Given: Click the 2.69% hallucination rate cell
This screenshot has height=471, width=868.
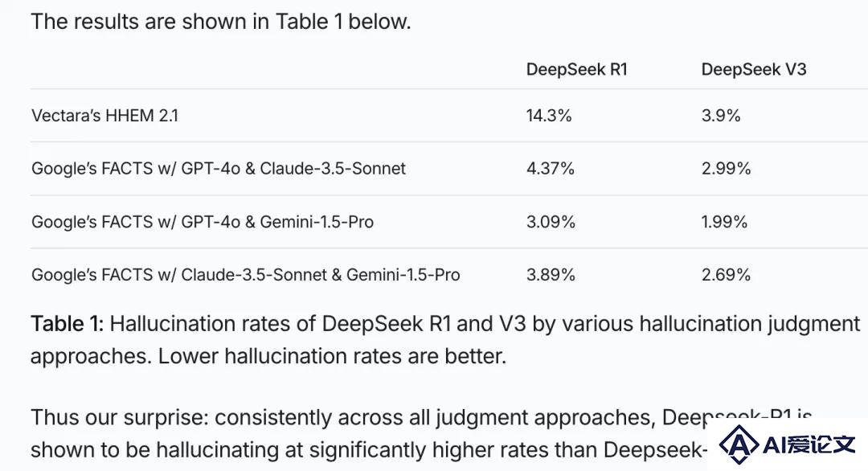Looking at the screenshot, I should click(726, 275).
